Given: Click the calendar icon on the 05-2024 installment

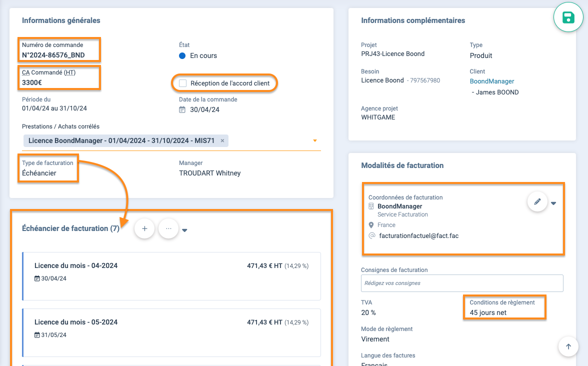Looking at the screenshot, I should (37, 335).
